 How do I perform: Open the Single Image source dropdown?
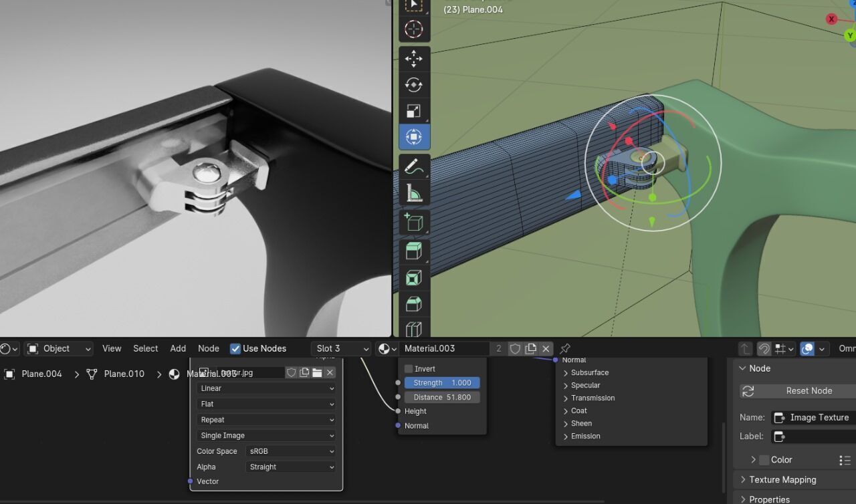coord(266,435)
